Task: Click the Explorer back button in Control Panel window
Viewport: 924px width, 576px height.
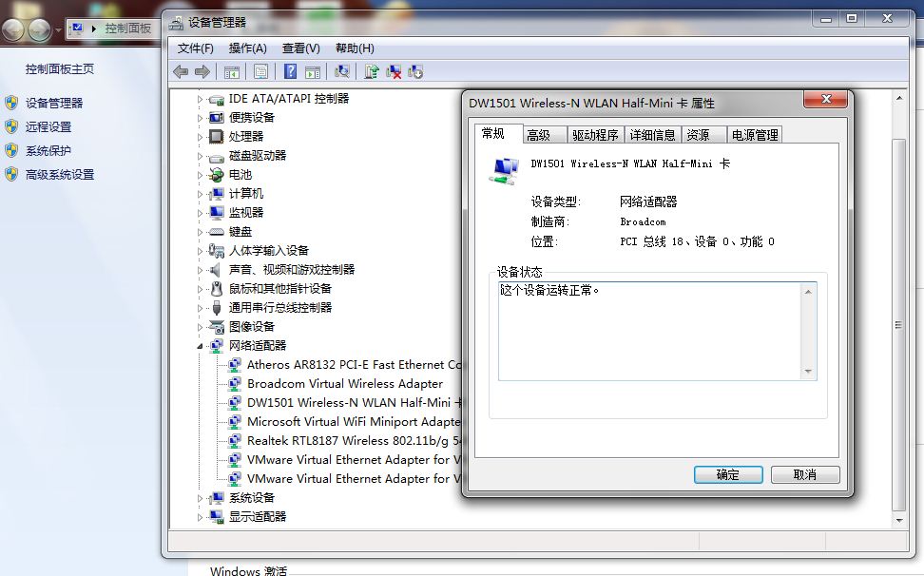Action: coord(13,29)
